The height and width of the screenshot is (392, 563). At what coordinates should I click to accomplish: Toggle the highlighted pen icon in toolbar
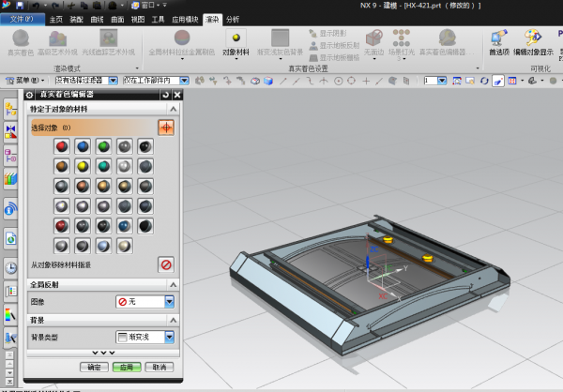point(498,81)
